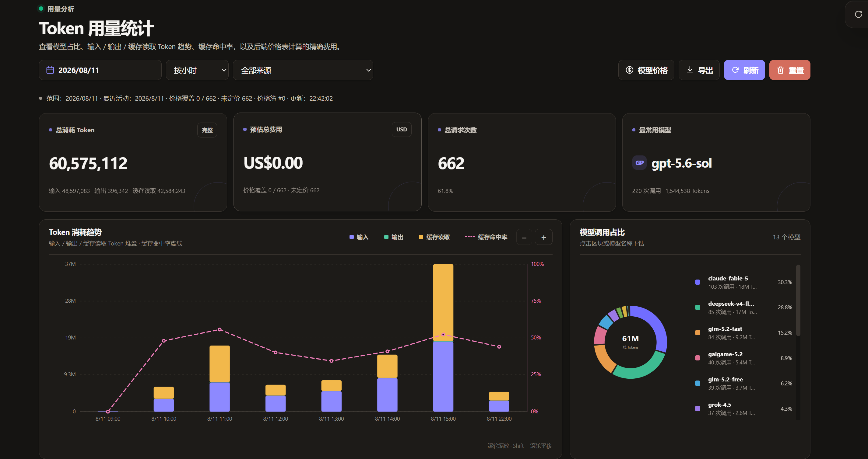Click the 13 个模型 count label
The width and height of the screenshot is (868, 459).
point(786,237)
